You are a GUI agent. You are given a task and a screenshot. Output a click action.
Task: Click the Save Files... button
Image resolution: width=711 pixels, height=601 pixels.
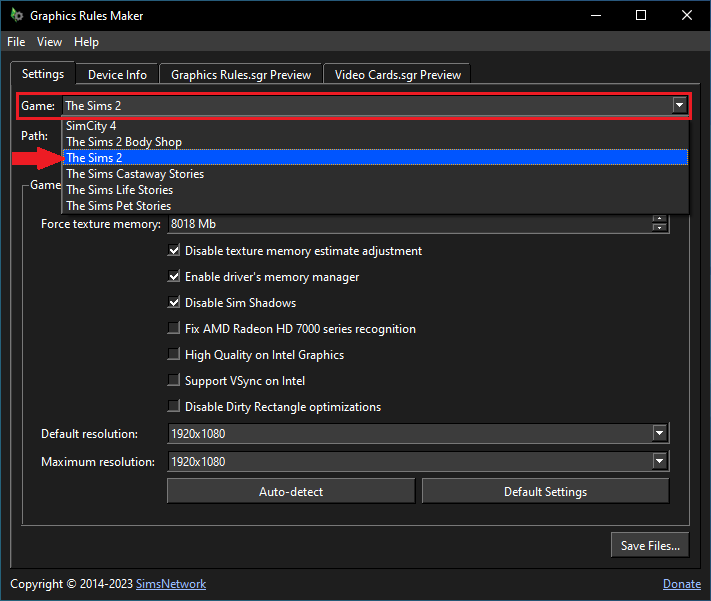point(650,545)
